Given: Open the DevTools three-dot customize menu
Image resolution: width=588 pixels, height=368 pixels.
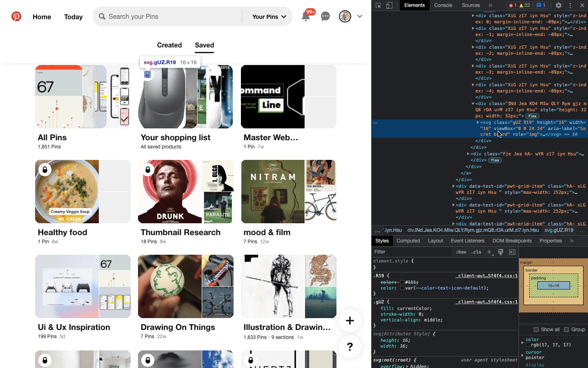Looking at the screenshot, I should pos(570,5).
